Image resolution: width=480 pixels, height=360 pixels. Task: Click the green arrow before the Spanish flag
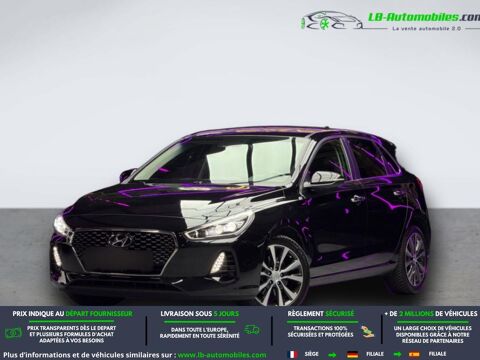point(398,354)
